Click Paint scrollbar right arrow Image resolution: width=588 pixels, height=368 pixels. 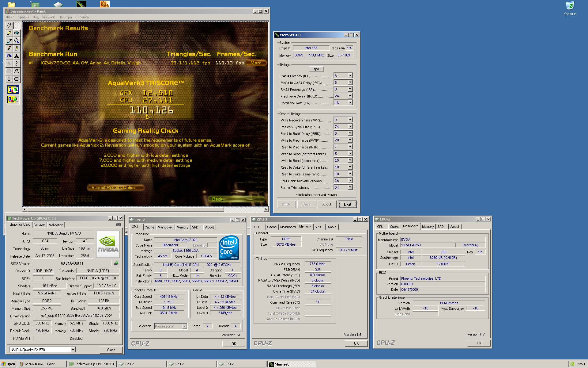tap(266, 209)
